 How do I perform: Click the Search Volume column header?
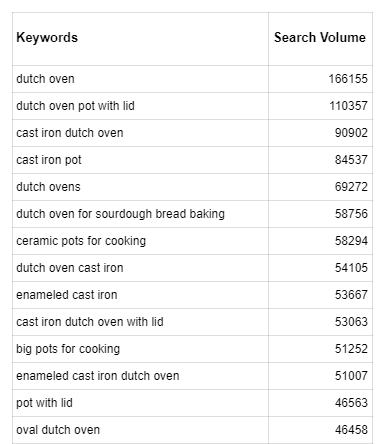[x=320, y=37]
